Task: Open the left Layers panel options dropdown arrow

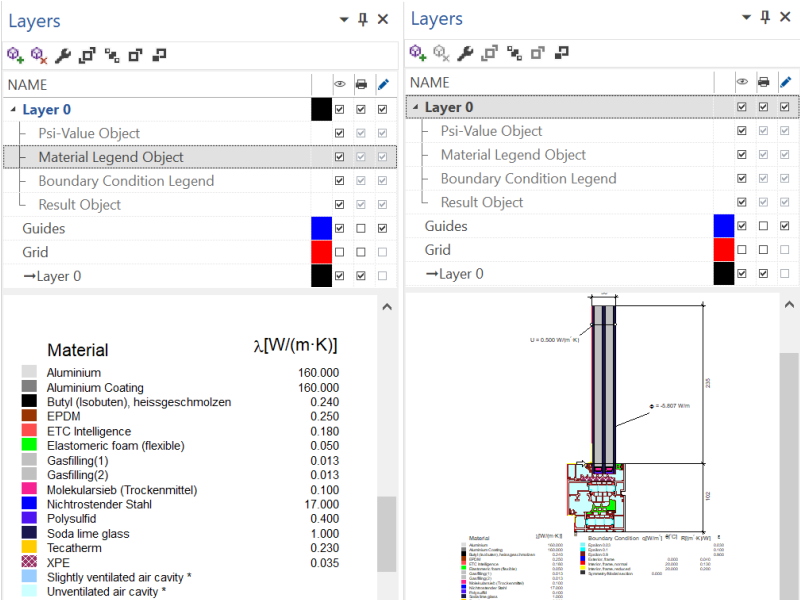Action: click(344, 20)
